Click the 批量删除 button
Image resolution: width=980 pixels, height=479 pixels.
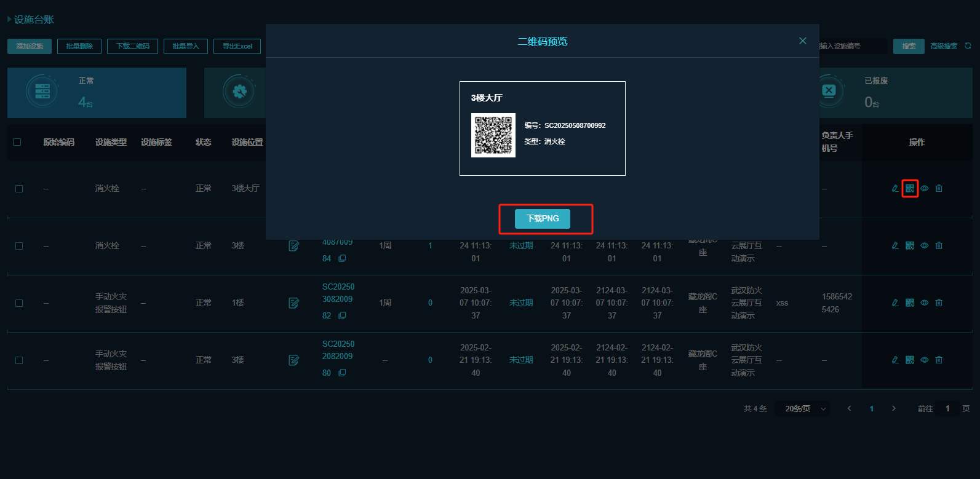coord(79,46)
